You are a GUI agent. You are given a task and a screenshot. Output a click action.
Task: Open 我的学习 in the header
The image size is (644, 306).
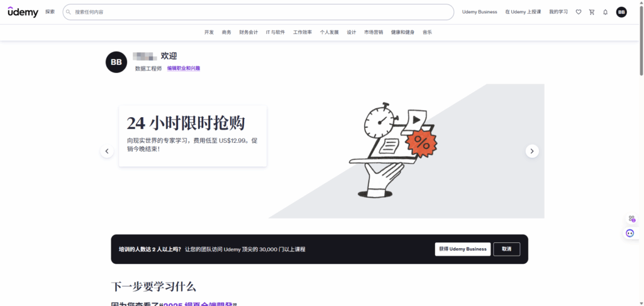558,12
